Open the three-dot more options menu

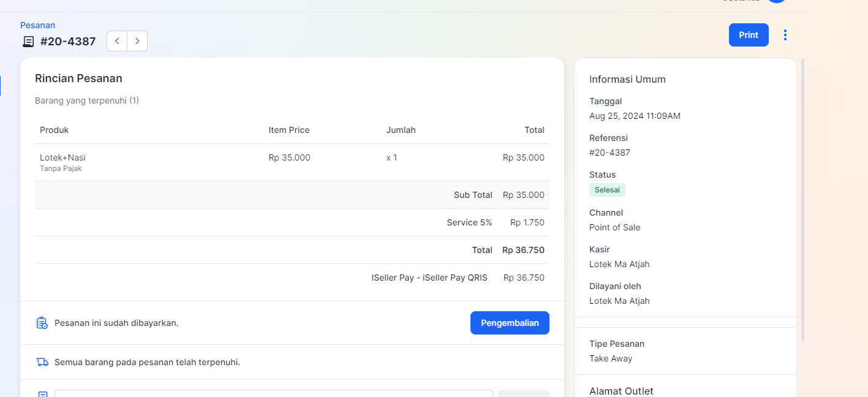(785, 35)
